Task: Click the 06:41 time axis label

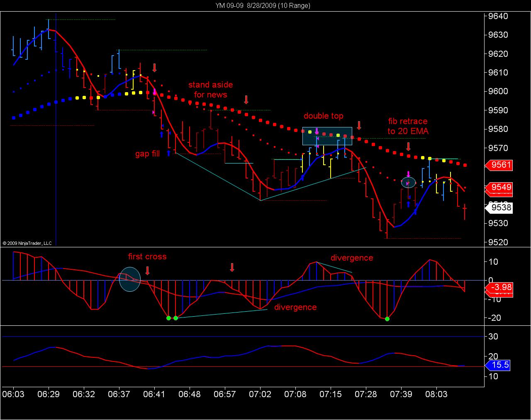Action: tap(154, 394)
